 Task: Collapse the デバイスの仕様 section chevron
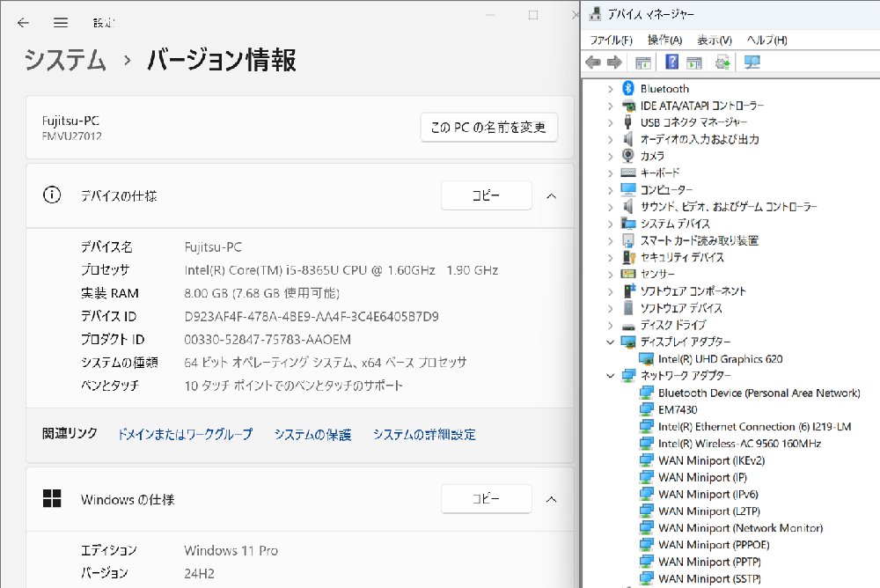pyautogui.click(x=551, y=196)
